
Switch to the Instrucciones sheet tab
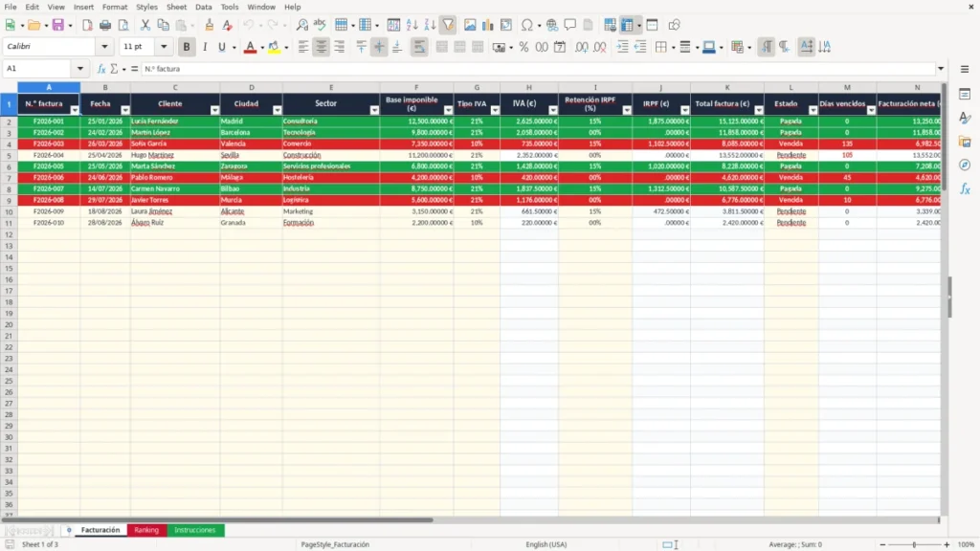pyautogui.click(x=195, y=530)
